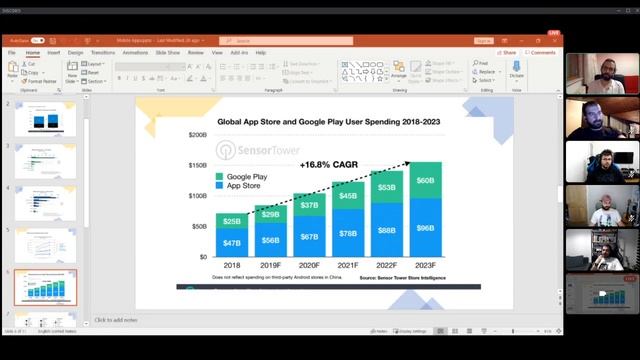Expand the shapes gallery More arrow
This screenshot has width=640, height=360.
(387, 79)
